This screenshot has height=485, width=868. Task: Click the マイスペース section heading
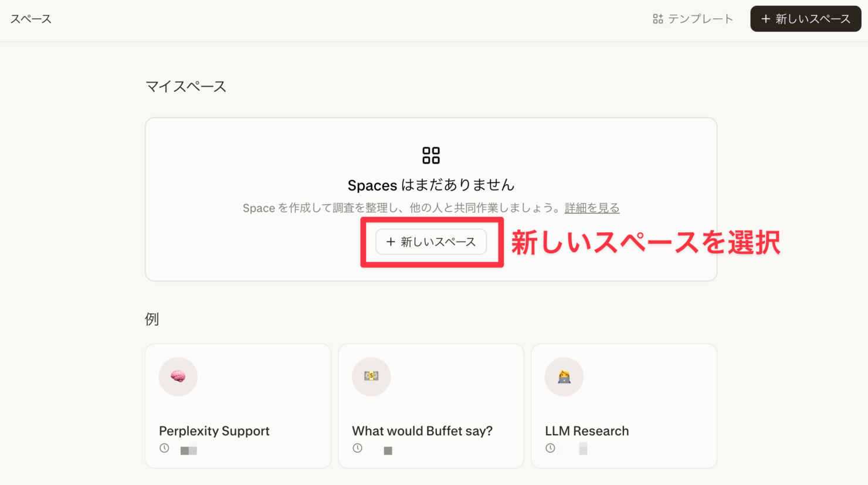point(186,86)
